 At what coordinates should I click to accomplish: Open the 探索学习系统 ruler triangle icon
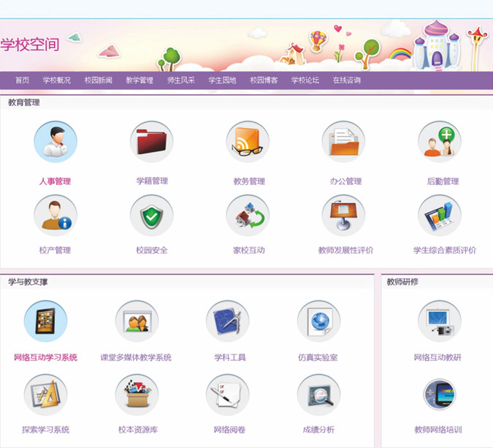(x=45, y=395)
